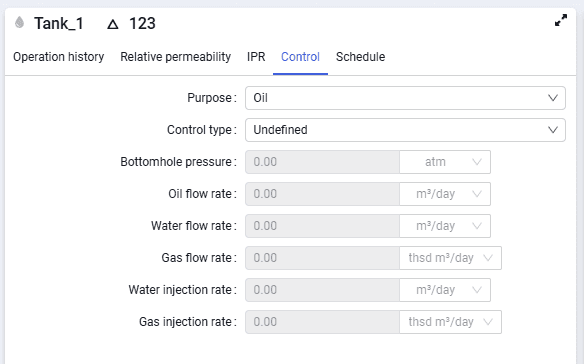Viewport: 584px width, 364px height.
Task: Open Gas flow rate unit dropdown
Action: pyautogui.click(x=451, y=258)
